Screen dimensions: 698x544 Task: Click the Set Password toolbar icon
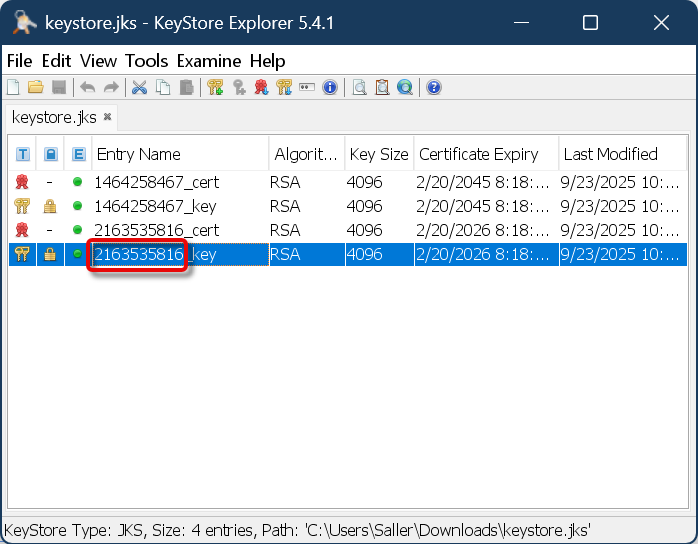(307, 87)
